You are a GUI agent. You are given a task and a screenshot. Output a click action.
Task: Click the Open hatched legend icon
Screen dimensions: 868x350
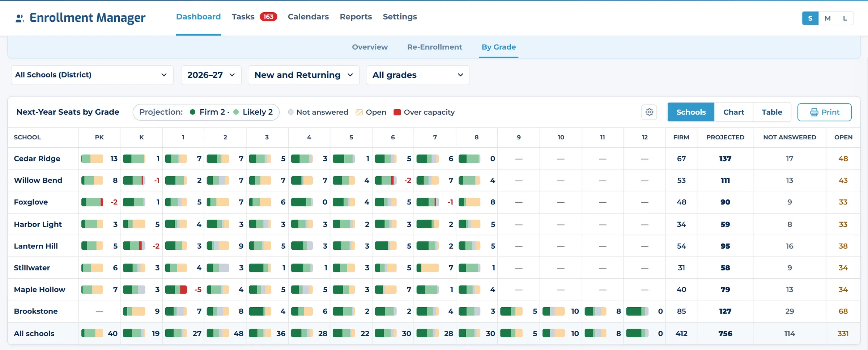point(359,112)
